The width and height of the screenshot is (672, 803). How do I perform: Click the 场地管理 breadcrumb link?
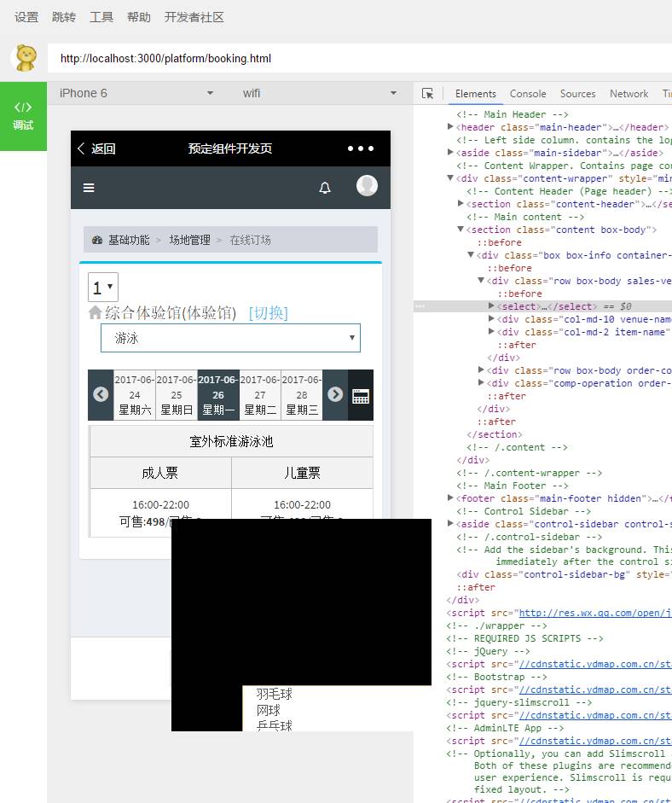[190, 240]
